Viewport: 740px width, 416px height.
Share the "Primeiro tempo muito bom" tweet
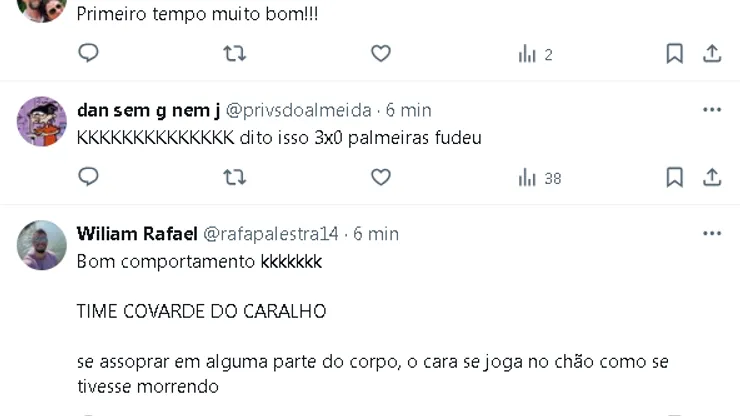pyautogui.click(x=712, y=54)
